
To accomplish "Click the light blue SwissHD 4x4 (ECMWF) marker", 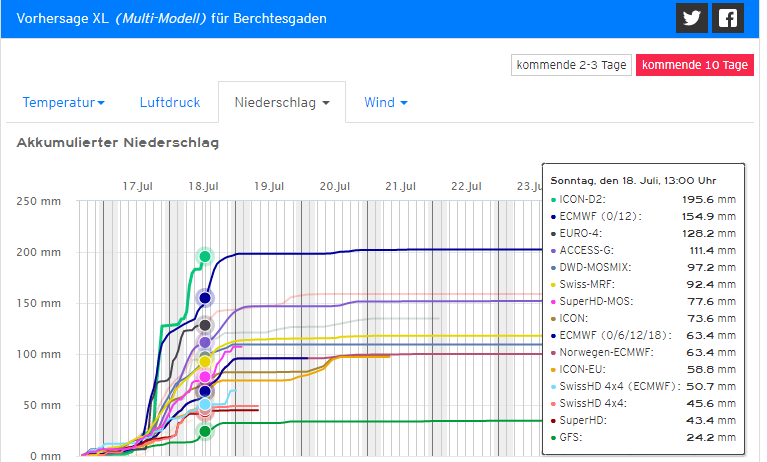I will (x=205, y=405).
